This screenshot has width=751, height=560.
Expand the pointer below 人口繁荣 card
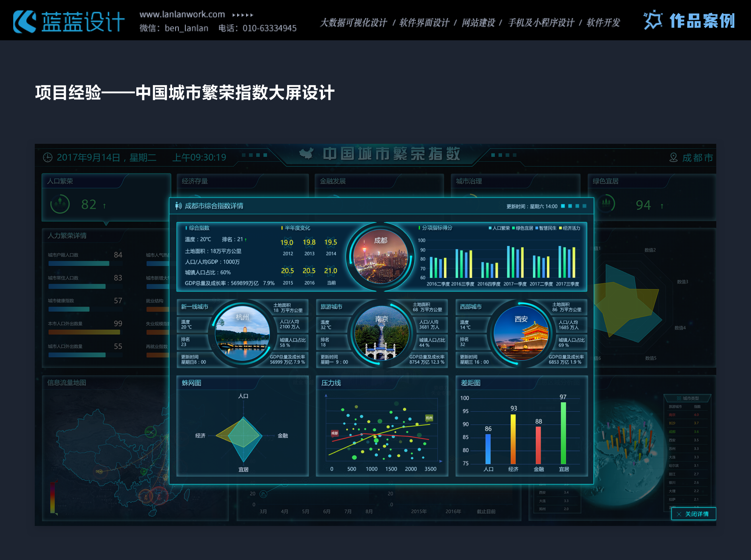pyautogui.click(x=106, y=223)
